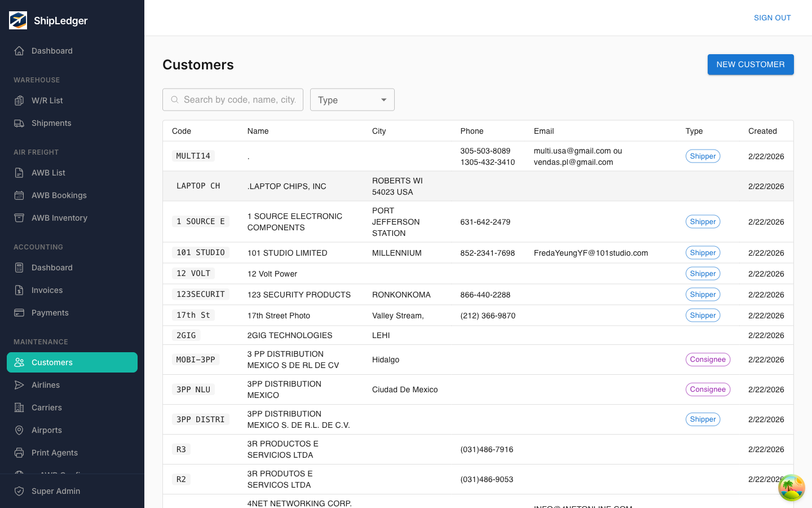Click 123 SECURITY PRODUCTS name
This screenshot has width=812, height=508.
(x=299, y=295)
